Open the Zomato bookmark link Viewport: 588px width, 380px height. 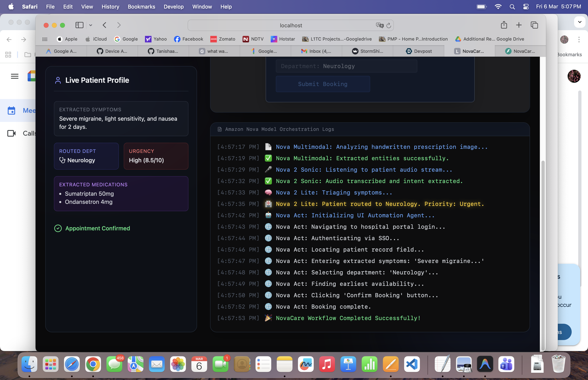click(x=223, y=39)
